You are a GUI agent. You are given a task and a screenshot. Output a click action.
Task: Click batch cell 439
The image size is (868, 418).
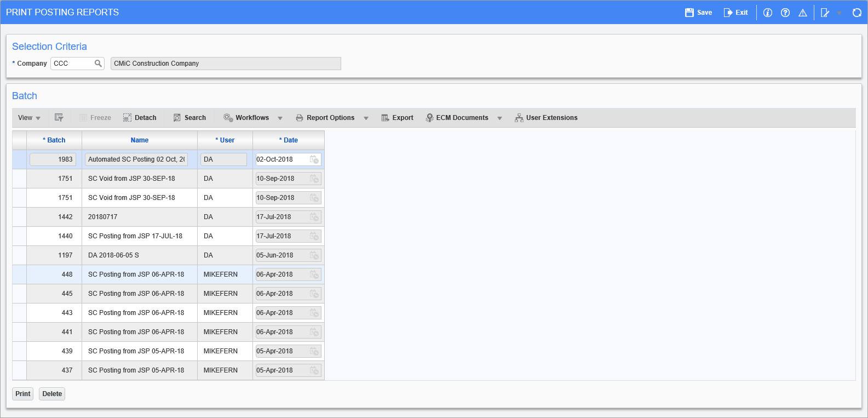[54, 351]
